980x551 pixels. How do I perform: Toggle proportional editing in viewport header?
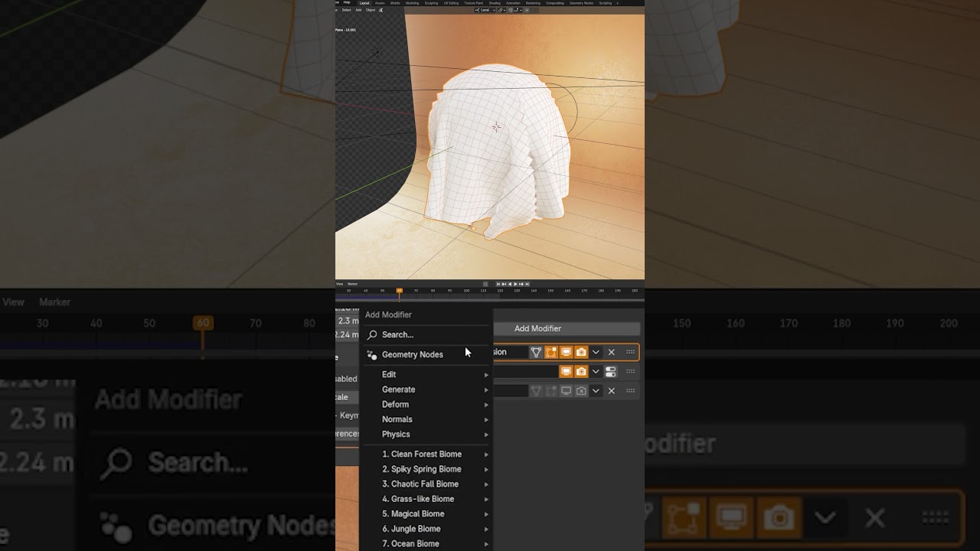(x=527, y=10)
